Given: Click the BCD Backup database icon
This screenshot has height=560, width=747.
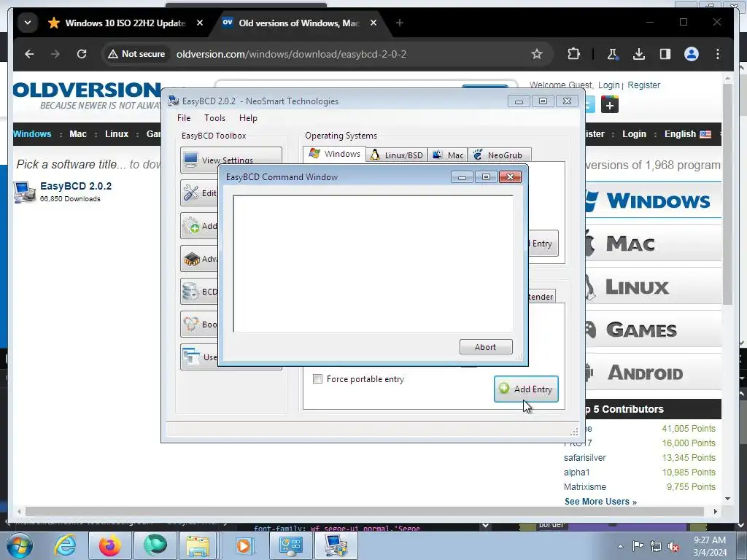Looking at the screenshot, I should (191, 292).
